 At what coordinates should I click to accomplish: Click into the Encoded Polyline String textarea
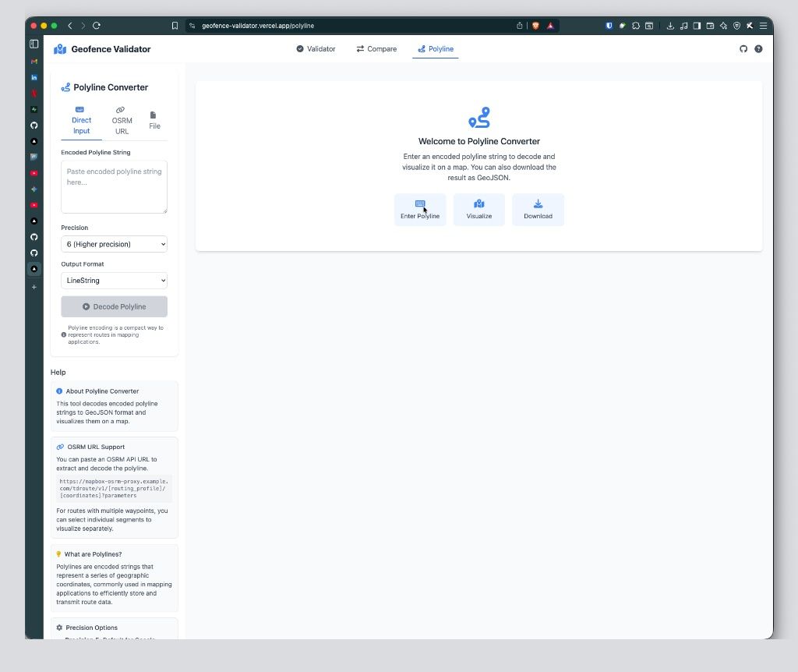[x=114, y=187]
